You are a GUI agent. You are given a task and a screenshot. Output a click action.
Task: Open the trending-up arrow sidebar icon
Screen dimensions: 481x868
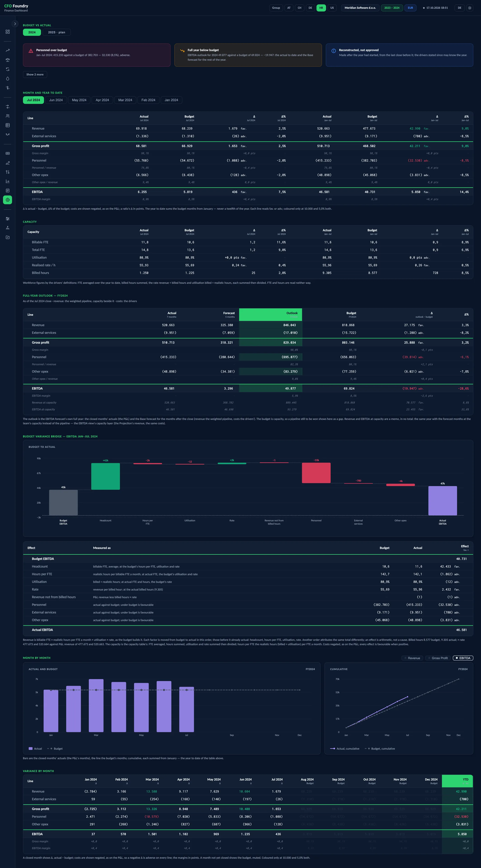(7, 51)
